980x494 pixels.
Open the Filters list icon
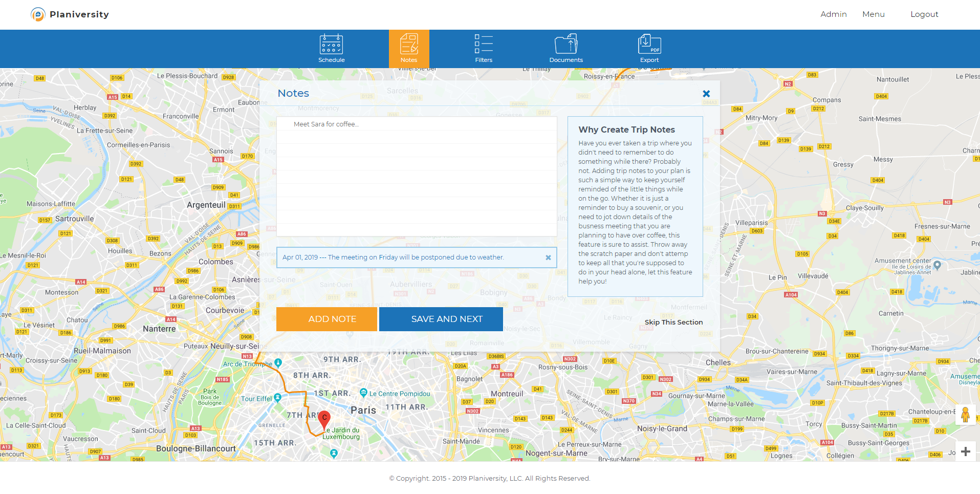tap(484, 44)
